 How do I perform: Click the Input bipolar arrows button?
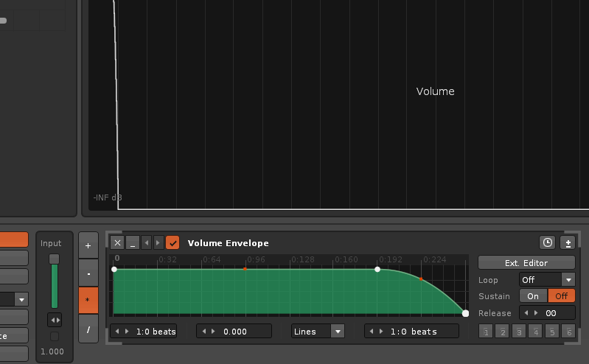tap(55, 320)
